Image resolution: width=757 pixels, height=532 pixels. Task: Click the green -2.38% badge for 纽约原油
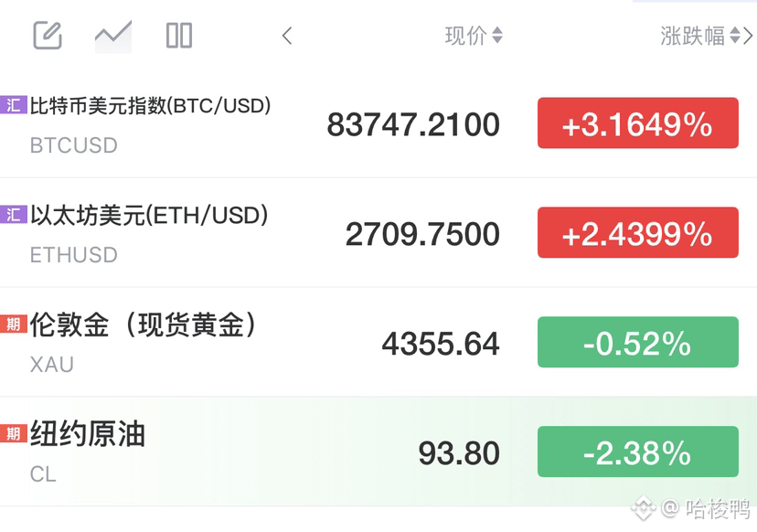(638, 452)
